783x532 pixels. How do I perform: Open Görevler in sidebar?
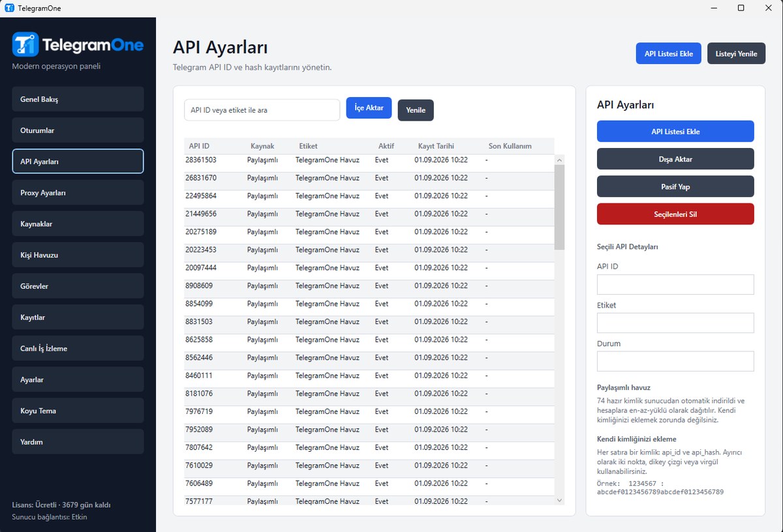(78, 286)
